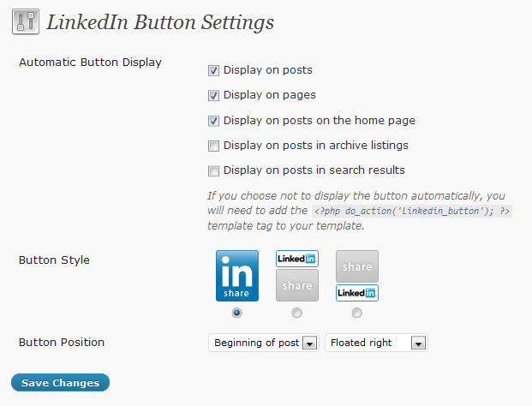Click the Save Changes button
Screen dimensions: 532x406
pos(60,383)
